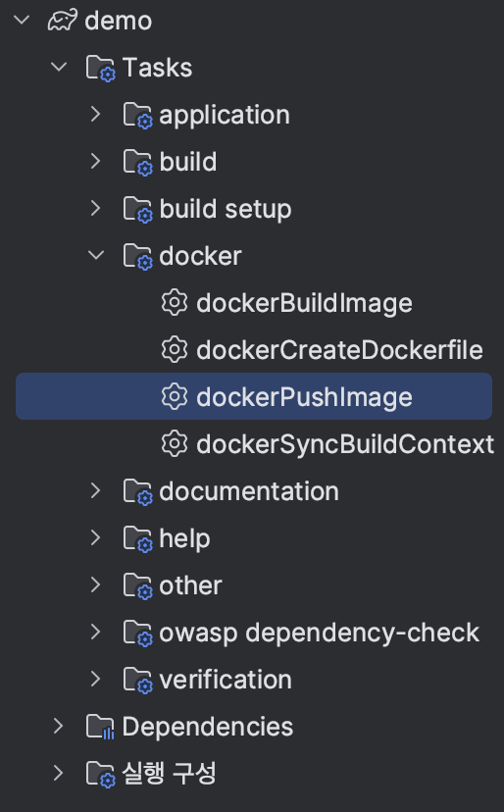Click the docker task group folder icon

pos(138,256)
